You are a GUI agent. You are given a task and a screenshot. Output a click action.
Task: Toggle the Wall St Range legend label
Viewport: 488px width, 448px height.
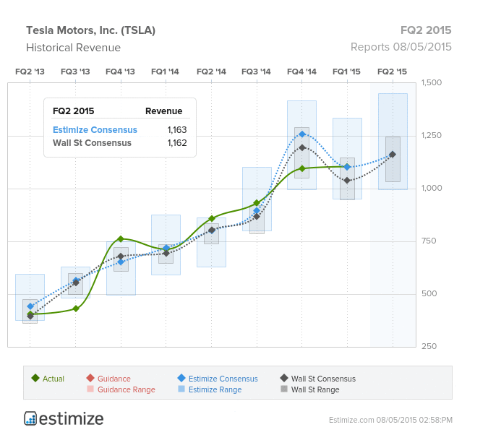point(315,389)
